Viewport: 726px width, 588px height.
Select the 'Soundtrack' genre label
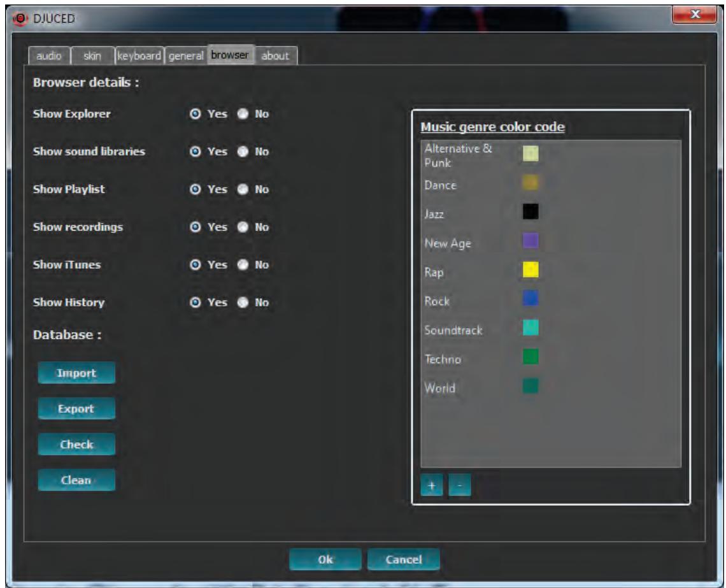pyautogui.click(x=453, y=331)
